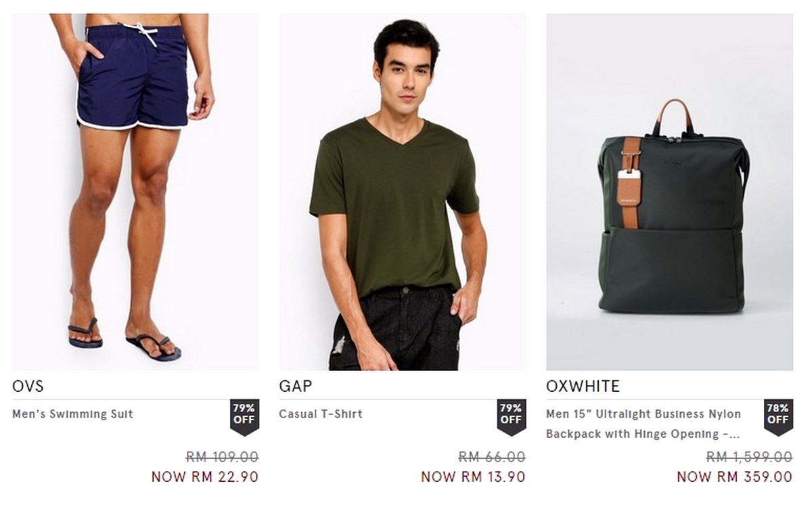Click the crossed-out RM 1,599.00 original price
Viewport: 812px width, 511px height.
point(749,458)
